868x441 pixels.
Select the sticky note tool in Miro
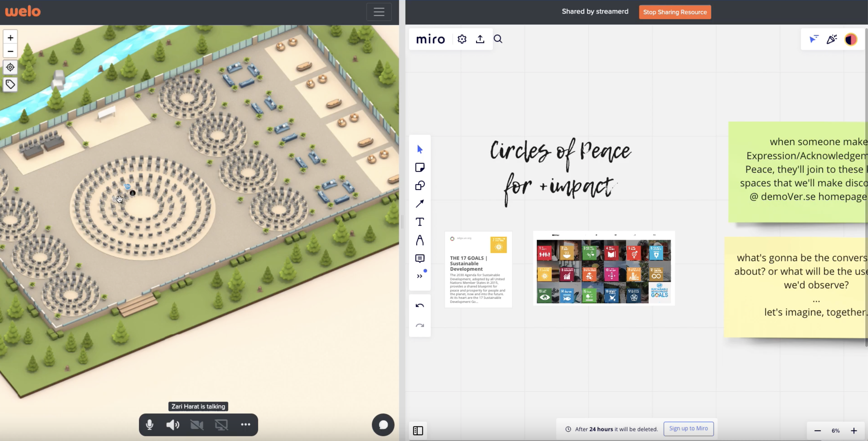pos(419,167)
